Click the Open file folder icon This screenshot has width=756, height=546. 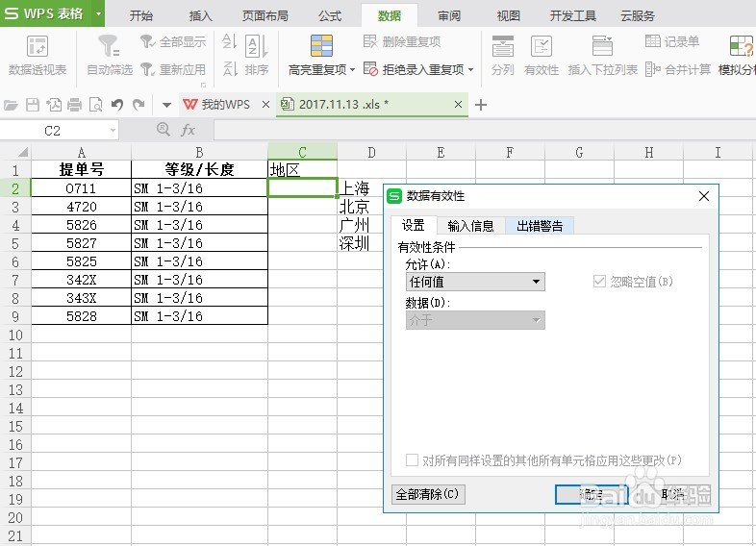tap(11, 105)
